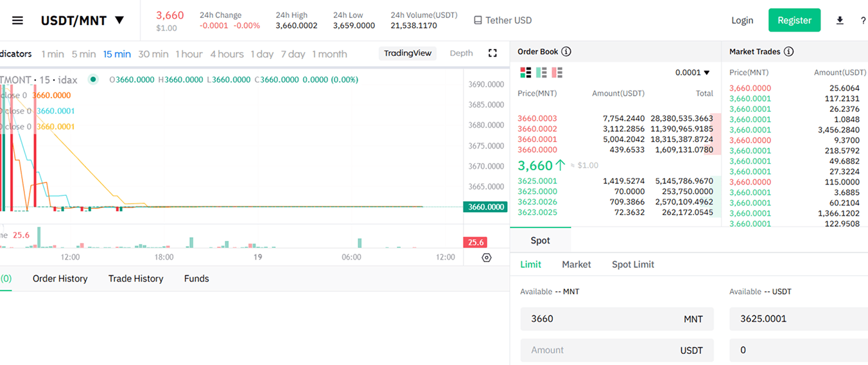Click ask price 3660.0003 in order book

(537, 119)
